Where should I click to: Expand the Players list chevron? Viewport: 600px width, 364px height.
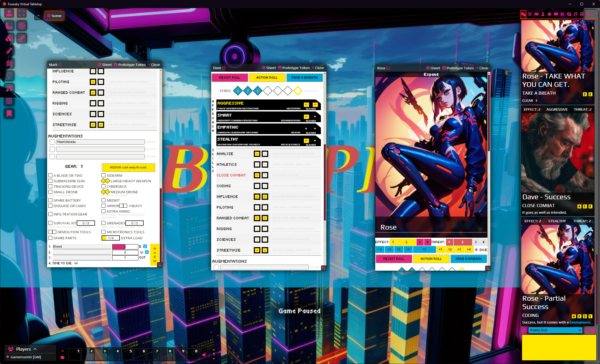point(35,349)
